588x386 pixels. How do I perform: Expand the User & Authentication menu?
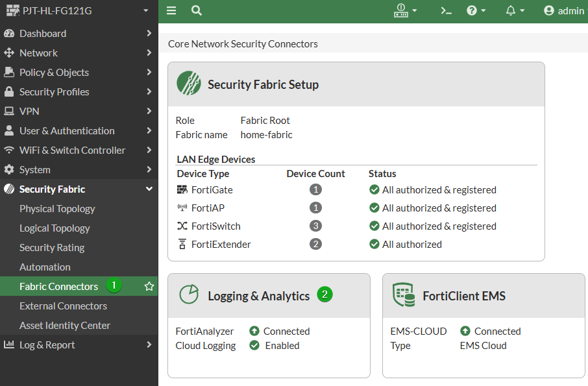pyautogui.click(x=79, y=131)
